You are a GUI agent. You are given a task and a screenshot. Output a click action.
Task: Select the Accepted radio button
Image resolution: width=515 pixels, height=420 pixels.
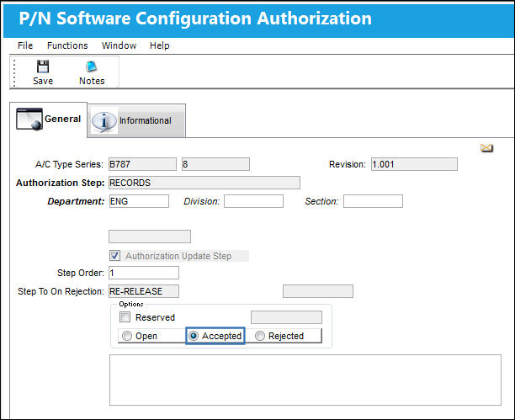pyautogui.click(x=194, y=336)
